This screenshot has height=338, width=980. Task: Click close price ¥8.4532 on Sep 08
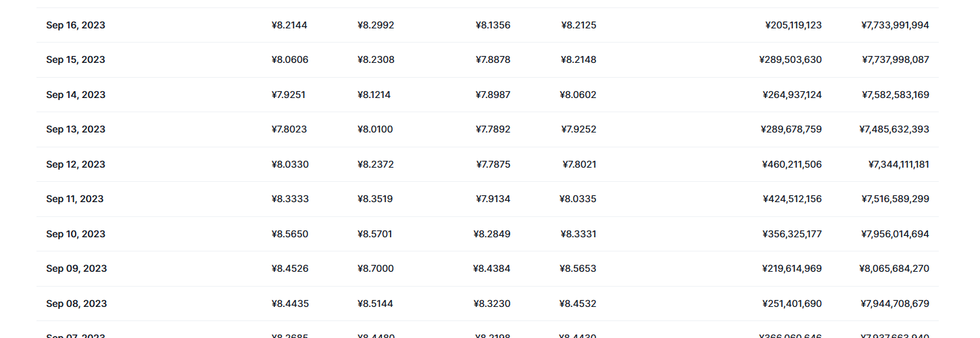[x=578, y=304]
